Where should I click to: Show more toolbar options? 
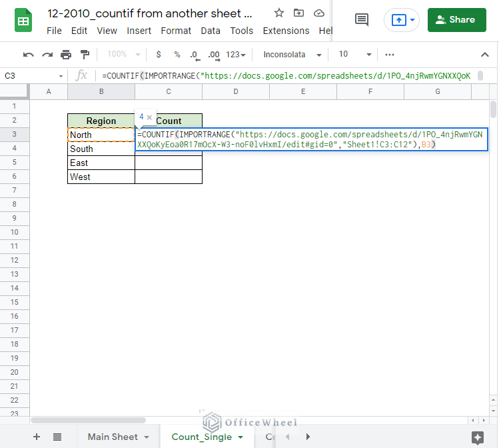pos(390,55)
